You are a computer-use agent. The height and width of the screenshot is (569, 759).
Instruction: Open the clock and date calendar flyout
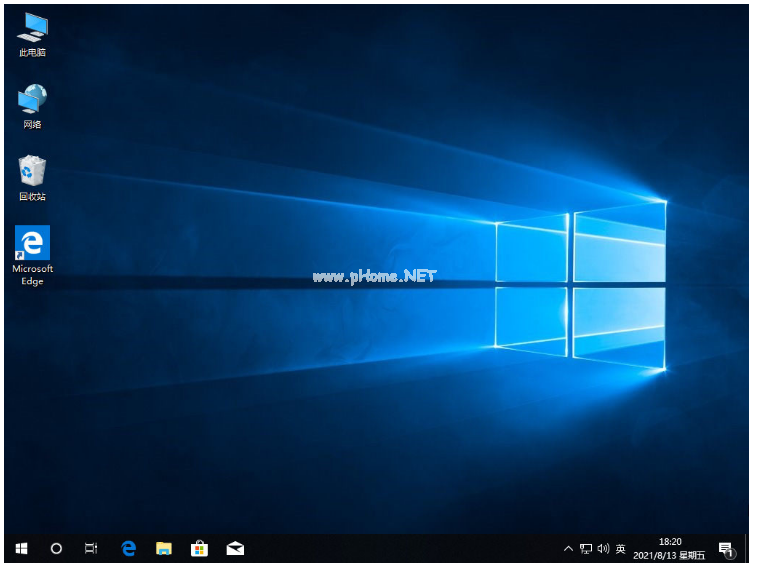point(670,548)
